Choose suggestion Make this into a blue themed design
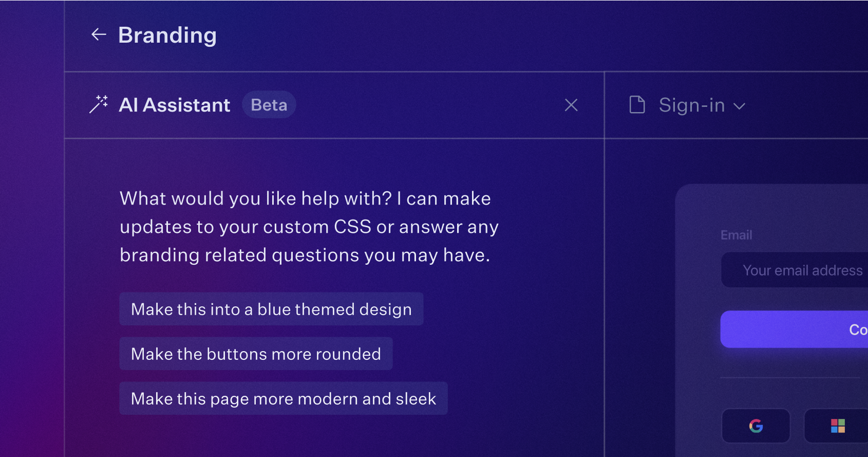 click(271, 309)
